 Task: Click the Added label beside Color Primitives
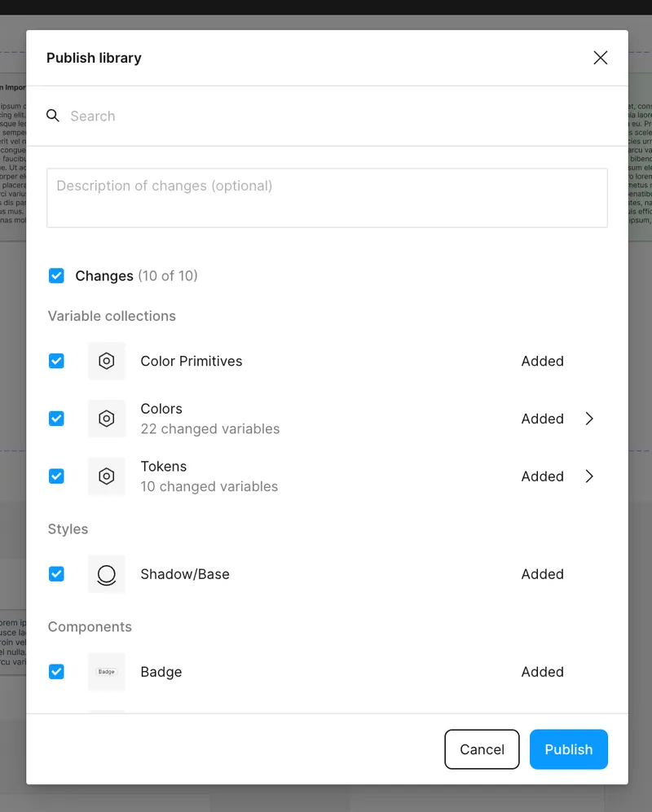(x=542, y=361)
